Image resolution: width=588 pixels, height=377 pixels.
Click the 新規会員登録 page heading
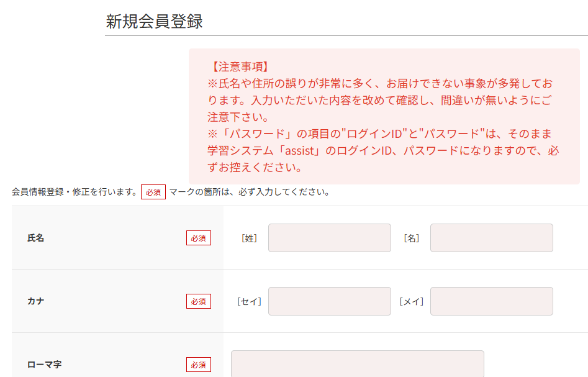(x=154, y=21)
